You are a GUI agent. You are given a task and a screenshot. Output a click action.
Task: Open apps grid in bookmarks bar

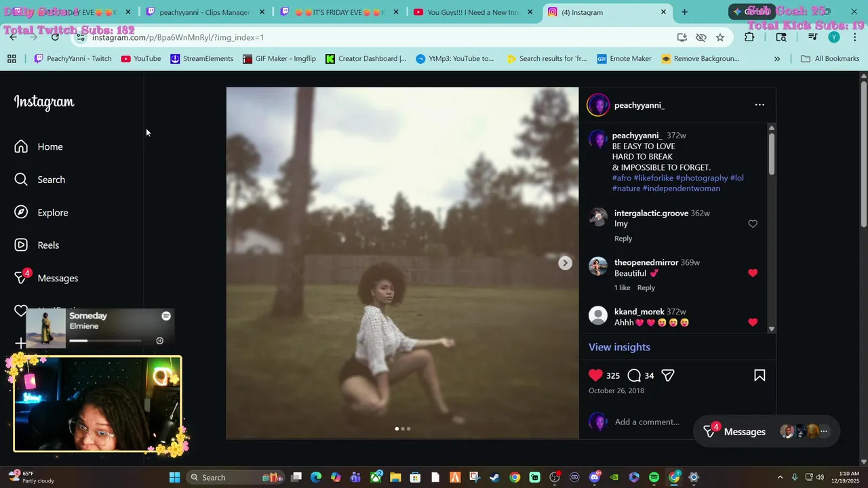point(12,59)
